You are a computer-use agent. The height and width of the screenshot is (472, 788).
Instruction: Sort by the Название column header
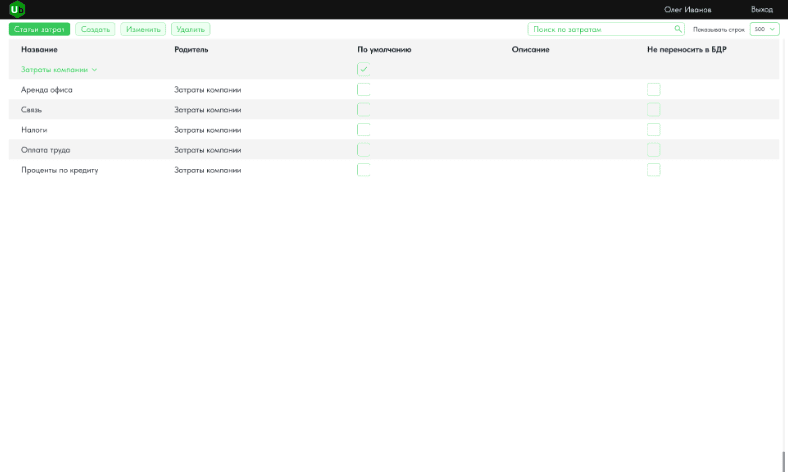[x=39, y=49]
